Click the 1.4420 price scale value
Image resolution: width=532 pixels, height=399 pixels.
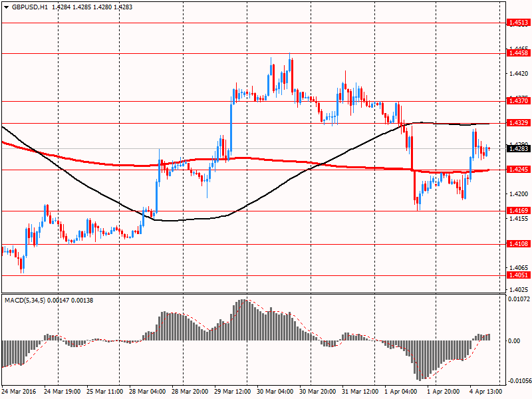(x=519, y=74)
